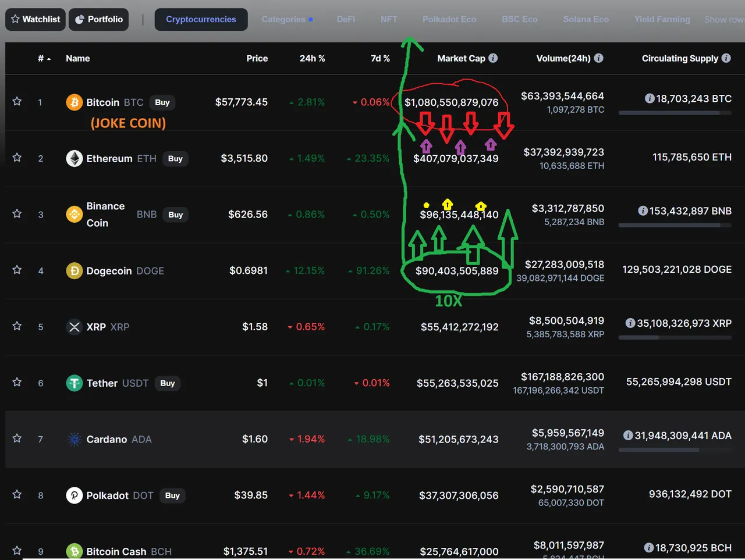Click info icon beside XRP supply

tap(630, 323)
